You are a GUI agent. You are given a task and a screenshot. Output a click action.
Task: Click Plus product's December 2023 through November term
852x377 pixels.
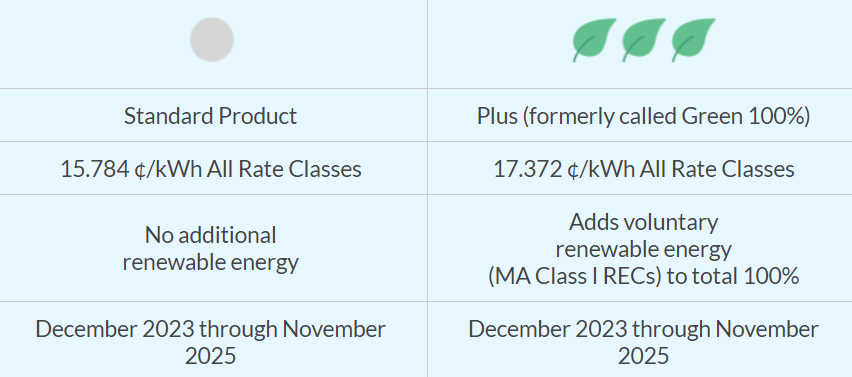(x=643, y=329)
